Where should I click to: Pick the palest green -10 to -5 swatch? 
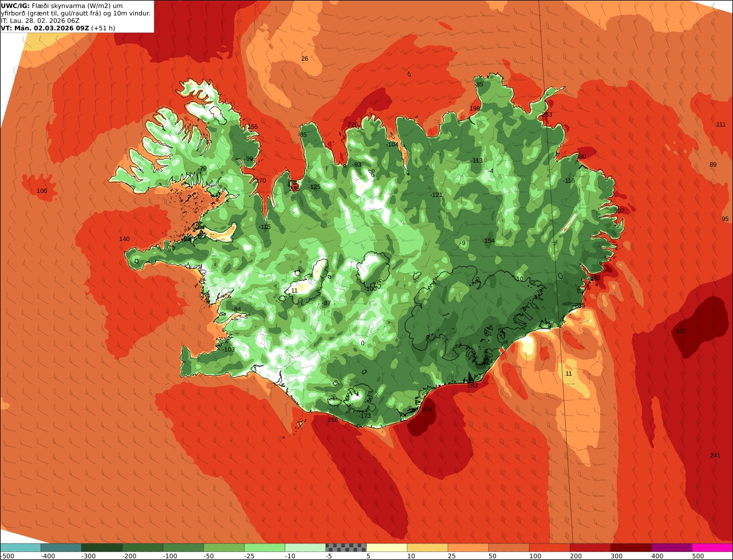click(x=305, y=547)
